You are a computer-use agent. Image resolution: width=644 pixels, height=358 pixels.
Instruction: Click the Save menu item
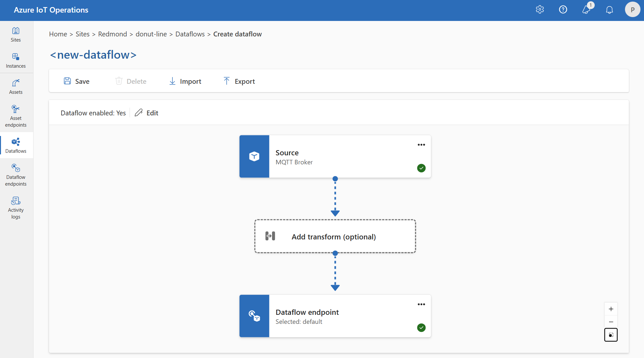pos(76,81)
